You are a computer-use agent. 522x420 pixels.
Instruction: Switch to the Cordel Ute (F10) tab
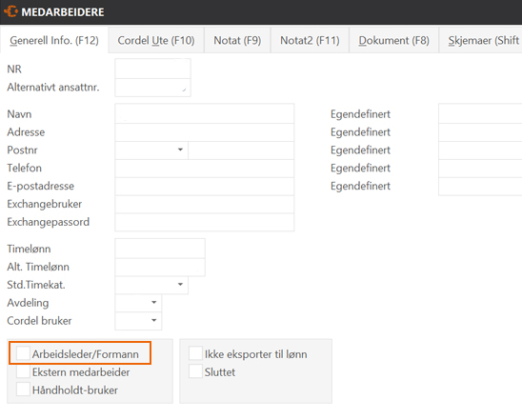point(156,40)
